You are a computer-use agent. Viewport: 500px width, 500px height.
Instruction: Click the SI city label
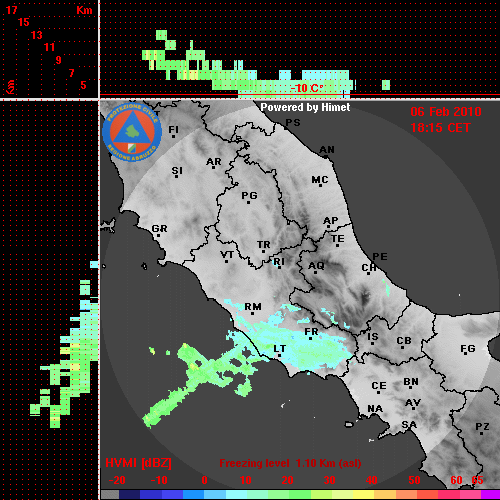click(177, 171)
